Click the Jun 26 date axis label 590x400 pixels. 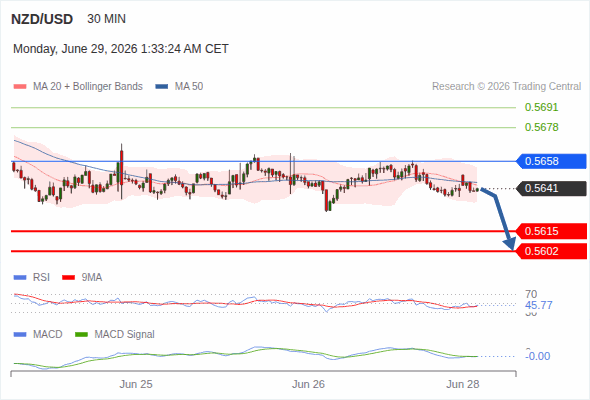click(308, 384)
